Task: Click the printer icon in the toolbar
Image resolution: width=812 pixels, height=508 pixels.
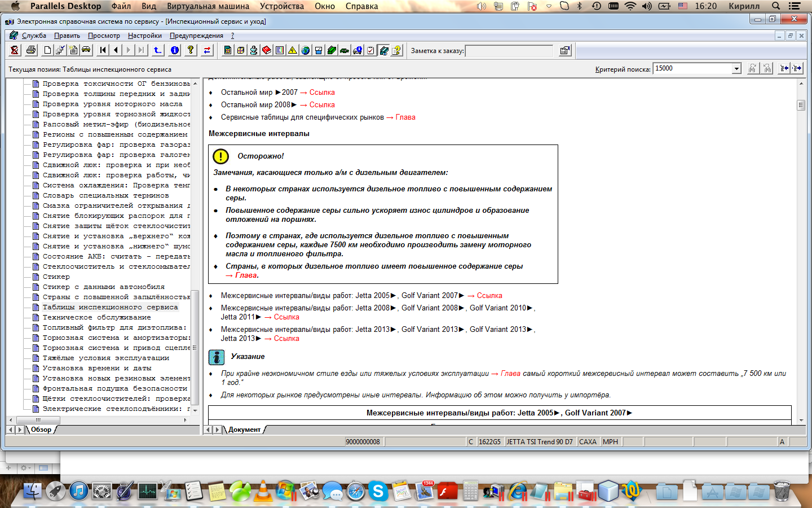Action: pyautogui.click(x=31, y=50)
